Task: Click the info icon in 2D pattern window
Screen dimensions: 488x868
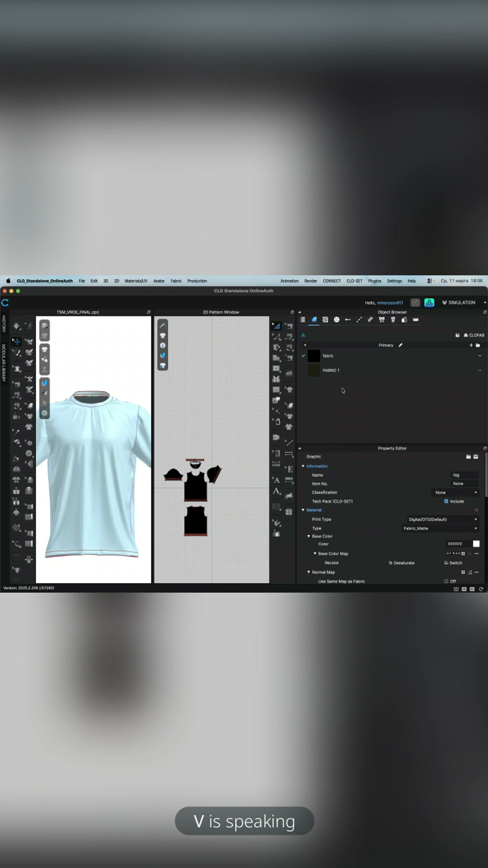Action: 163,346
